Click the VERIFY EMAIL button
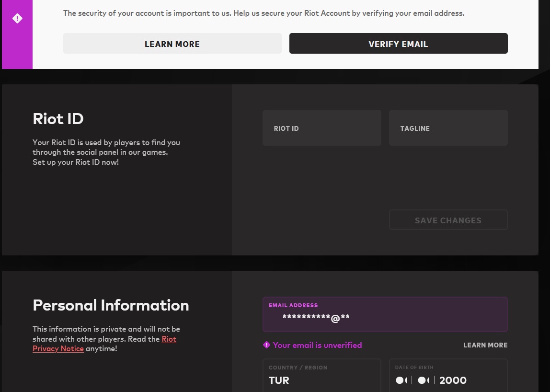 click(x=398, y=44)
